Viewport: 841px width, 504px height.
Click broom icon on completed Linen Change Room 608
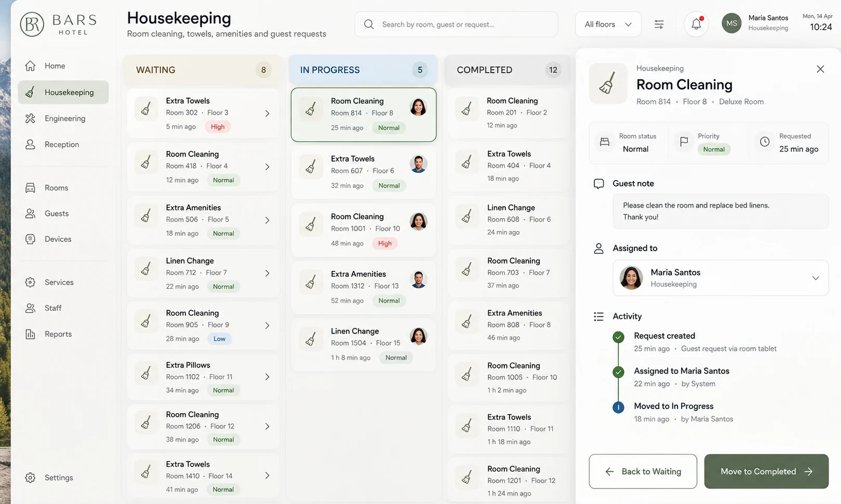coord(466,215)
